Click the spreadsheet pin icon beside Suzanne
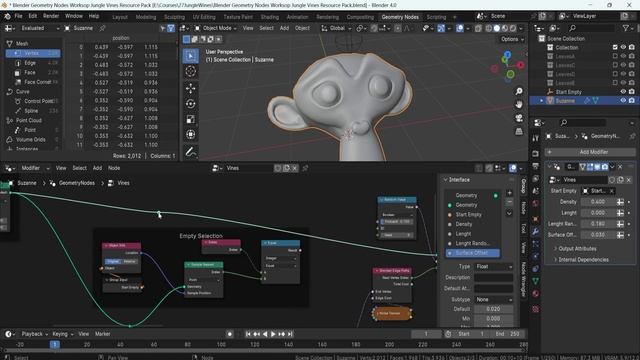The image size is (640, 360). pyautogui.click(x=102, y=28)
